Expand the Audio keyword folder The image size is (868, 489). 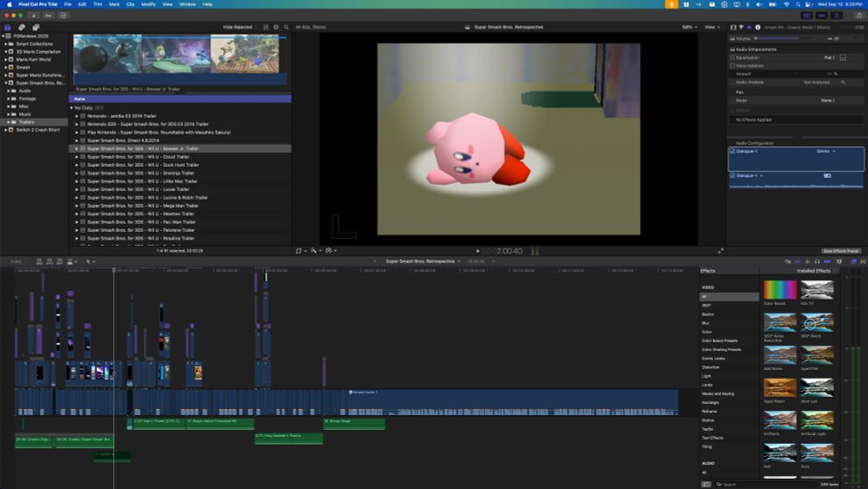tap(9, 91)
